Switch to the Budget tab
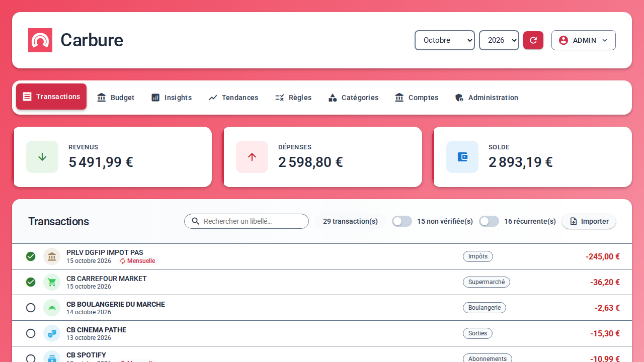This screenshot has width=644, height=362. 116,98
